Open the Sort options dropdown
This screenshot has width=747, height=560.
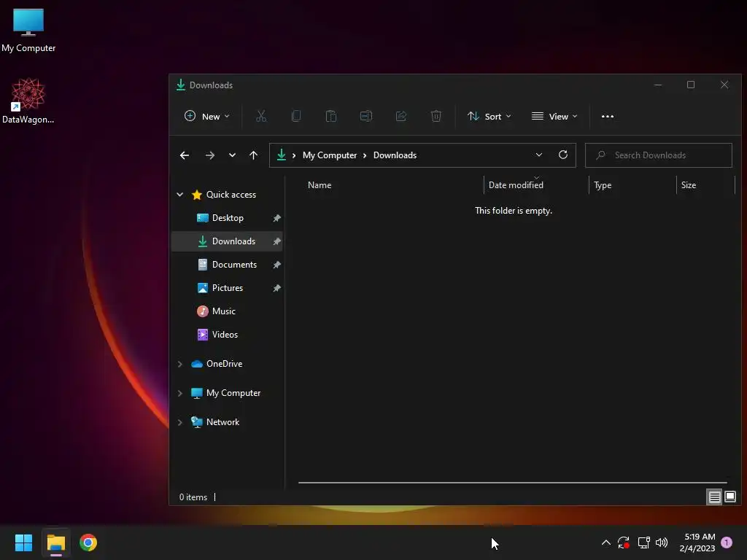pos(489,116)
